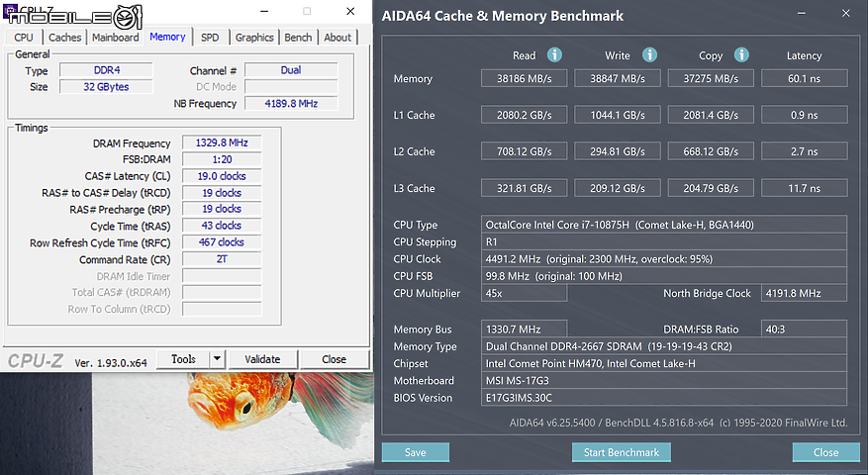Click the Memory Read 38186 MB/s value
The image size is (868, 475).
(x=525, y=78)
